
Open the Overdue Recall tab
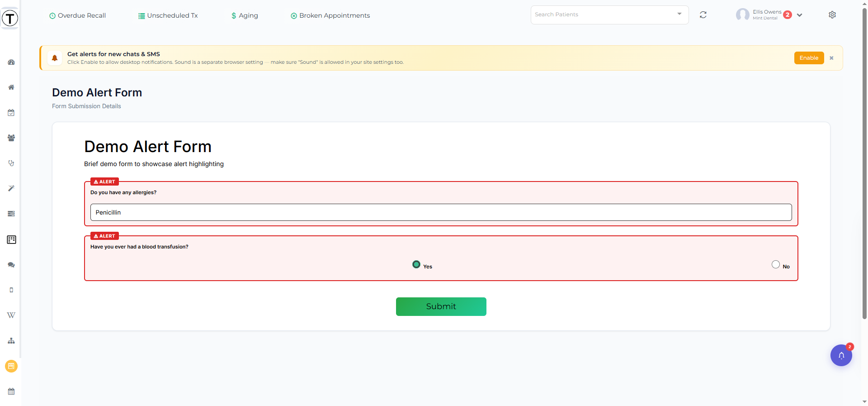(x=77, y=15)
